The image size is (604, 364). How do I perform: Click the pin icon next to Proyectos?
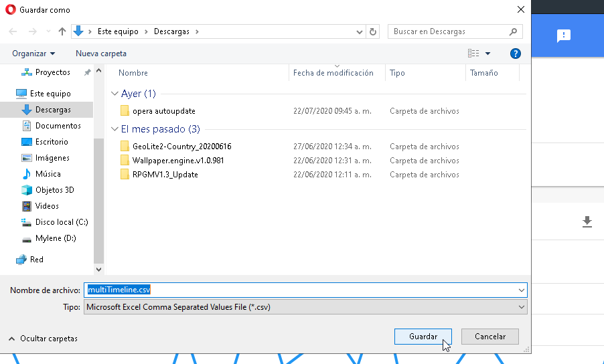tap(88, 72)
